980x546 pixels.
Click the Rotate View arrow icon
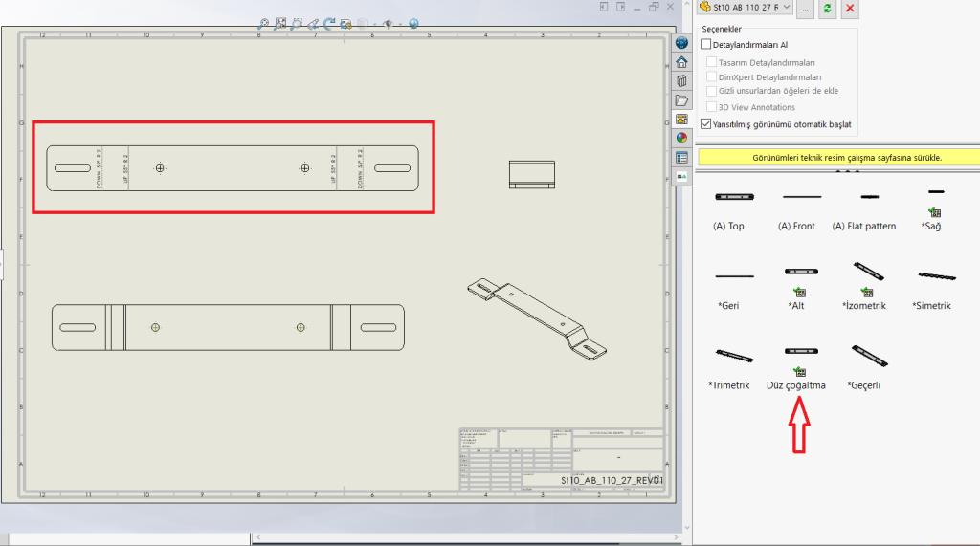click(x=330, y=24)
